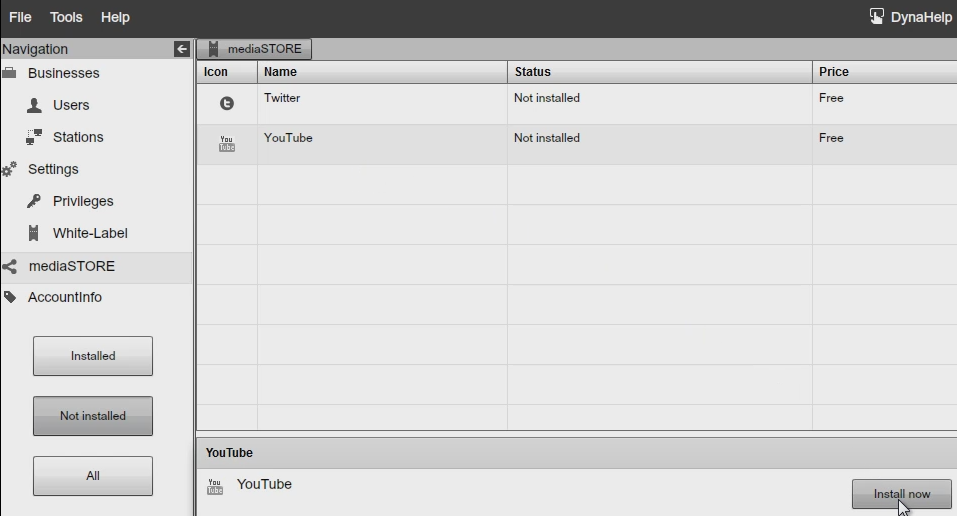Open Users in the navigation
Image resolution: width=957 pixels, height=516 pixels.
tap(71, 105)
